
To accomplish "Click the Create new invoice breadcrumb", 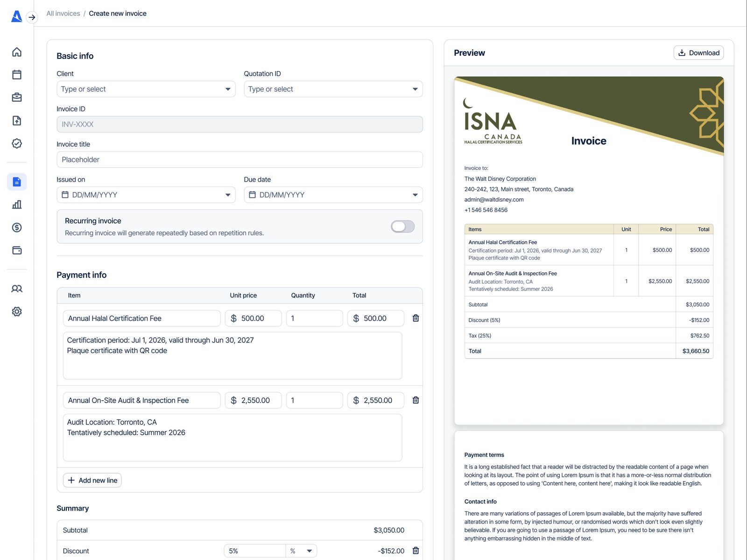I will pos(118,14).
